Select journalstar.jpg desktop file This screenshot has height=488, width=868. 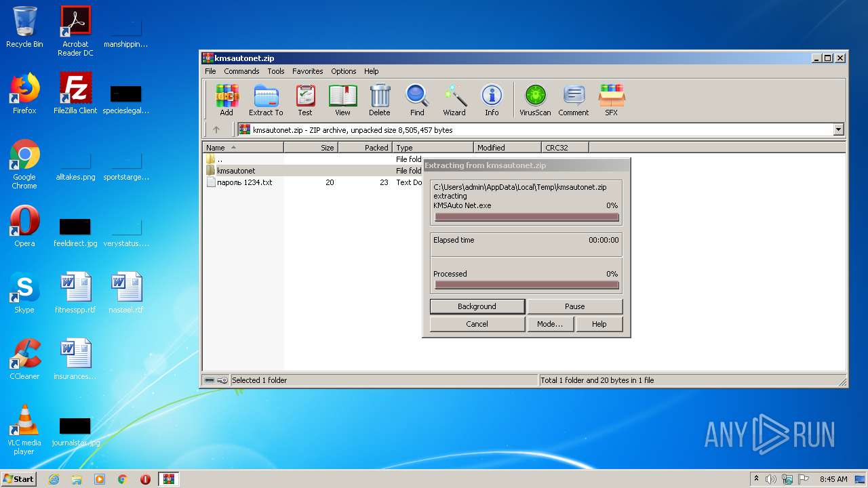coord(75,432)
